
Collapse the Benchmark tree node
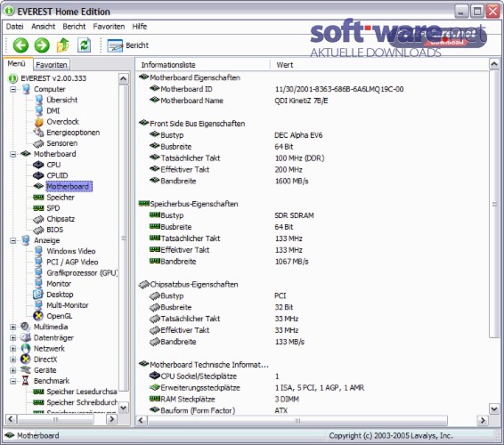[12, 381]
